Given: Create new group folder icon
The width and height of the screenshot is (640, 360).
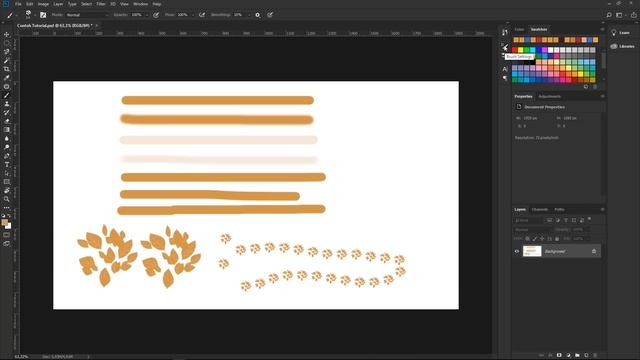Looking at the screenshot, I should (577, 355).
